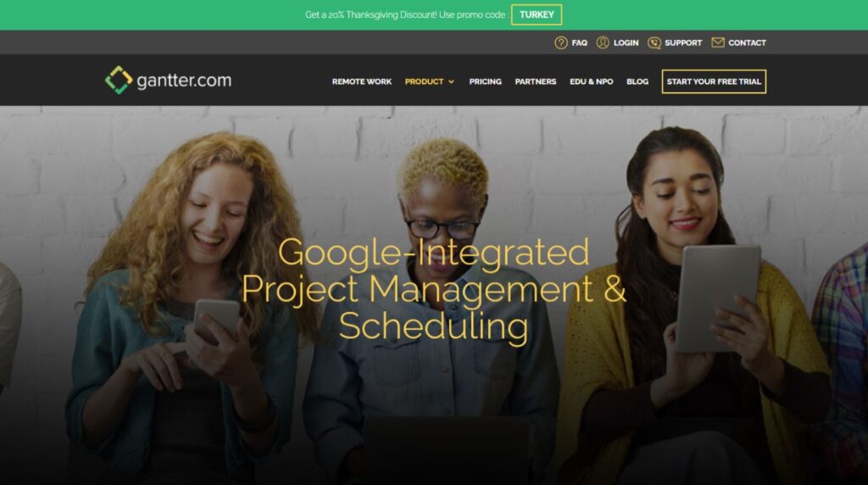Visit the Blog page

coord(637,81)
